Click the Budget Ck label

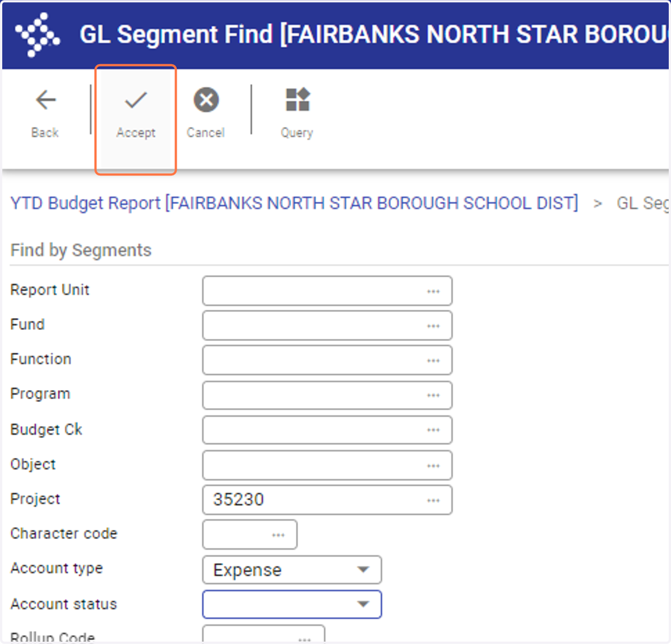click(46, 429)
